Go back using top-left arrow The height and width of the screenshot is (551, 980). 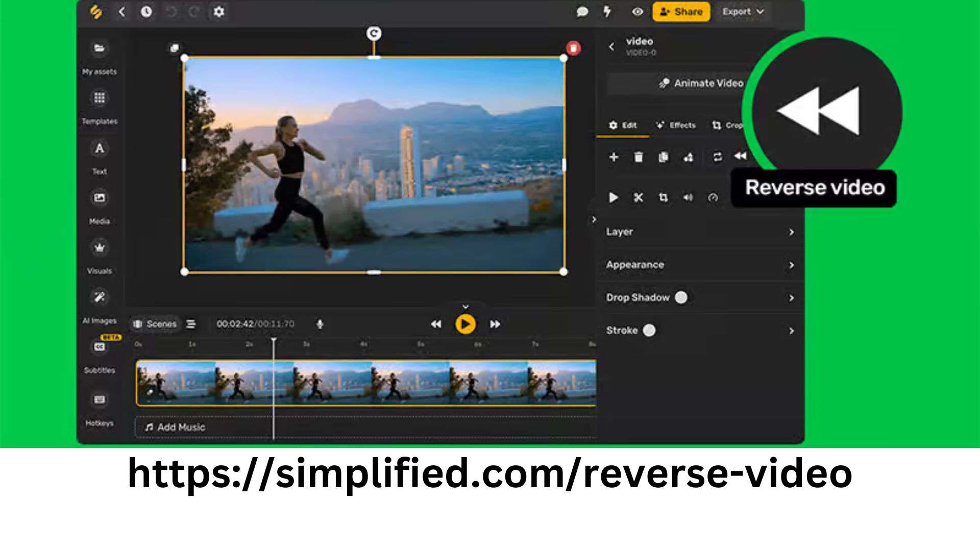[121, 11]
